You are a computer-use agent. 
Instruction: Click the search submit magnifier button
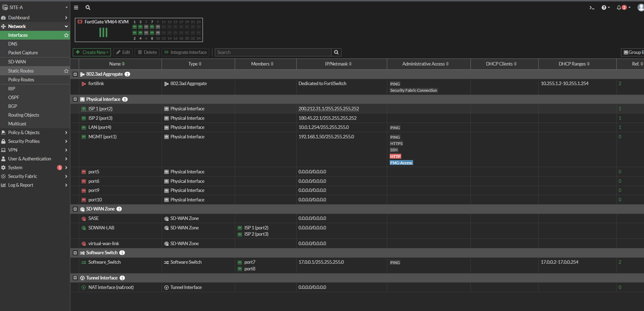tap(336, 52)
